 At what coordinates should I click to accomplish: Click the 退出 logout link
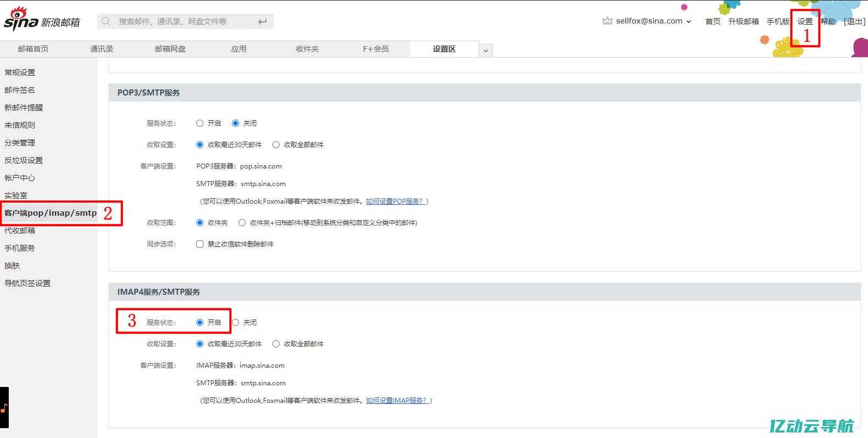pyautogui.click(x=854, y=21)
